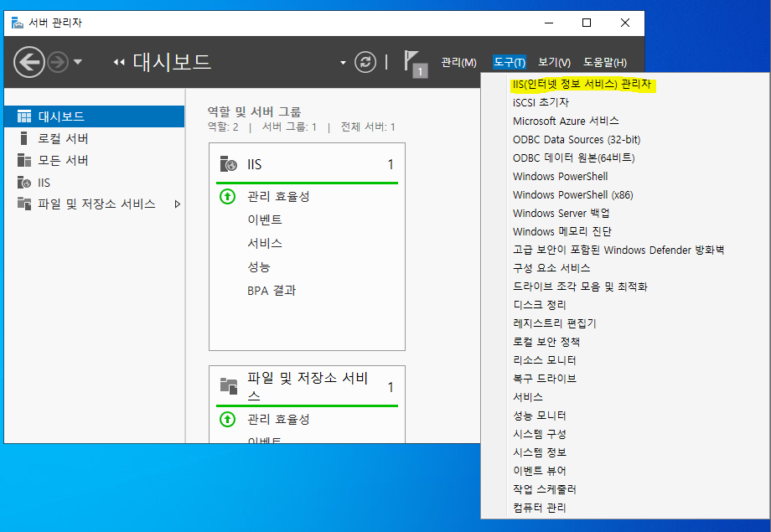Viewport: 771px width, 532px height.
Task: Click the 모든 서버 sidebar icon
Action: coord(24,160)
